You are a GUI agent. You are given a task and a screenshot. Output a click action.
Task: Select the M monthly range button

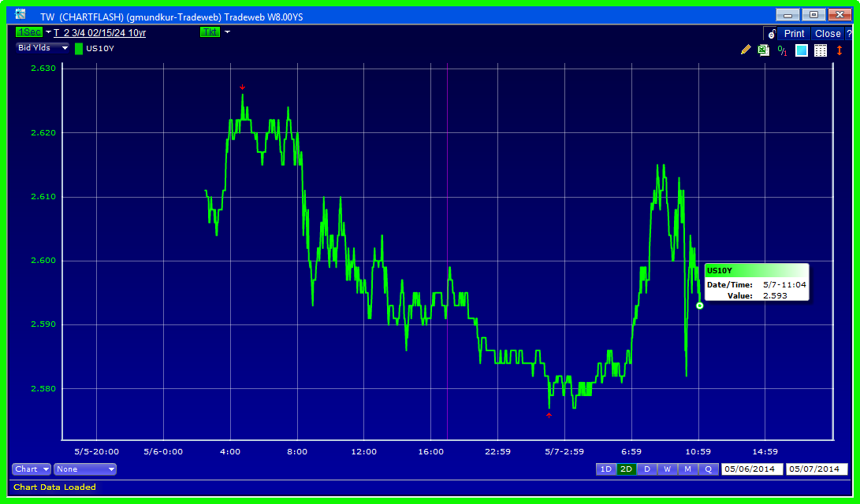[x=687, y=469]
